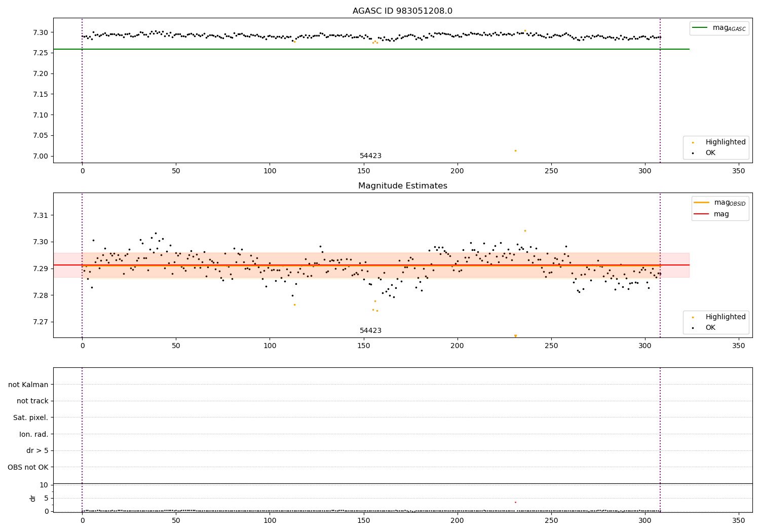Image resolution: width=760 pixels, height=532 pixels.
Task: Click the '7.05' y-tick in the top panel
Action: (x=40, y=136)
